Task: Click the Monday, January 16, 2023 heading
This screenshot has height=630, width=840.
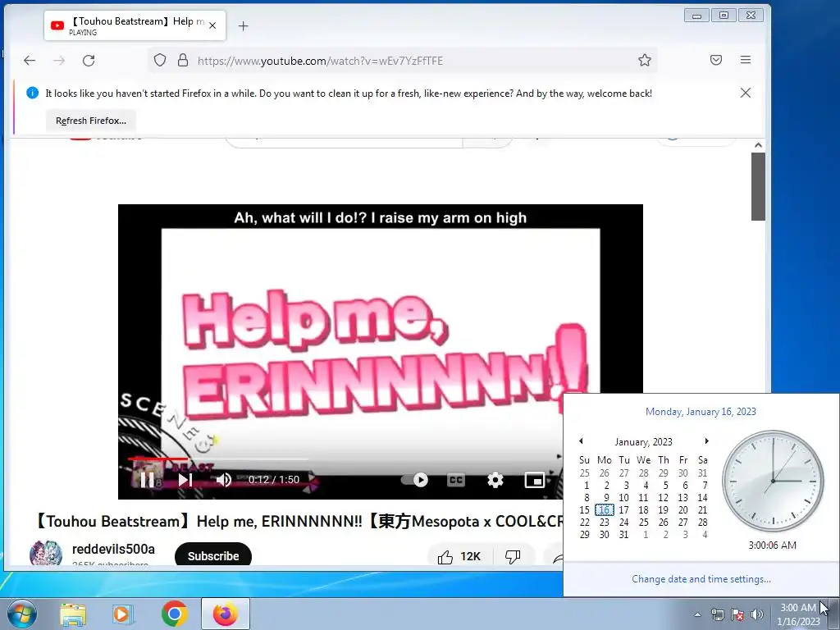Action: (x=701, y=412)
